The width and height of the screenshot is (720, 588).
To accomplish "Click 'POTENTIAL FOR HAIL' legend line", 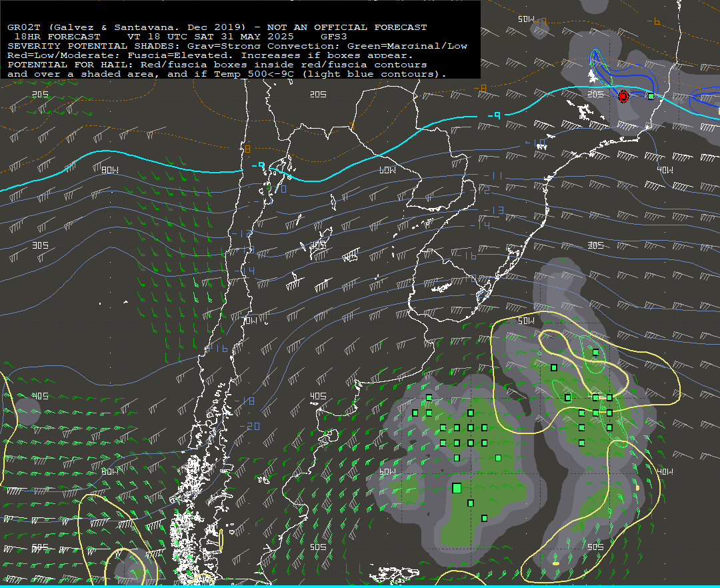I will pos(217,65).
